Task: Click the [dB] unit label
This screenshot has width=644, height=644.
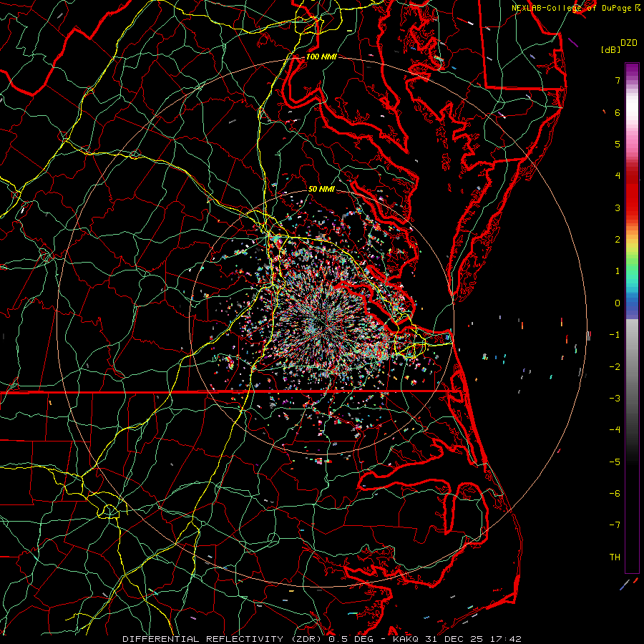Action: (610, 50)
